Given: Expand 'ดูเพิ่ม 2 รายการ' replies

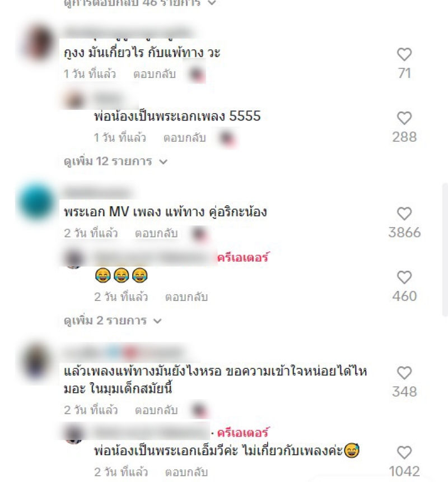Looking at the screenshot, I should pyautogui.click(x=113, y=321).
